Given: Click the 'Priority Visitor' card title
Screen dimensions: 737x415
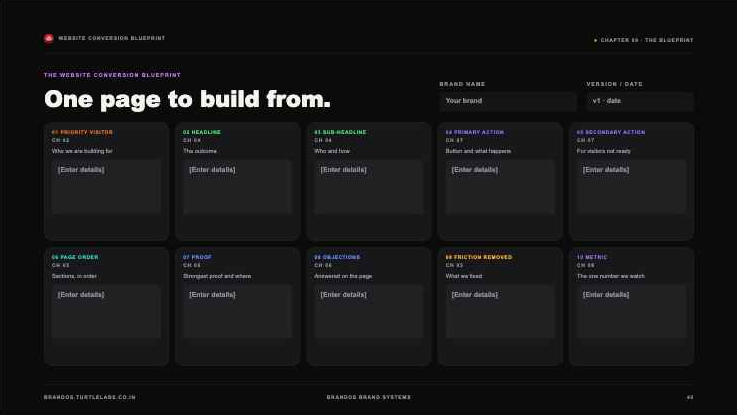Looking at the screenshot, I should [x=82, y=133].
